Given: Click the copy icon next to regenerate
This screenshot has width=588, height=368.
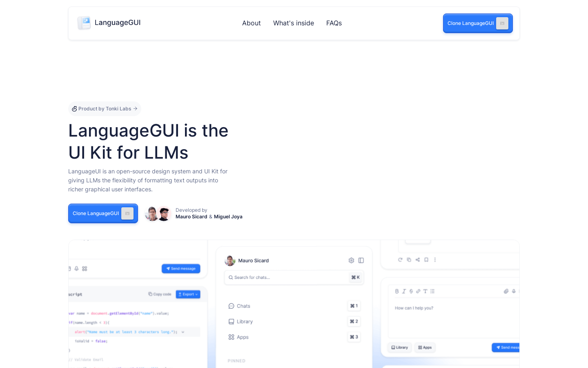Looking at the screenshot, I should tap(409, 260).
